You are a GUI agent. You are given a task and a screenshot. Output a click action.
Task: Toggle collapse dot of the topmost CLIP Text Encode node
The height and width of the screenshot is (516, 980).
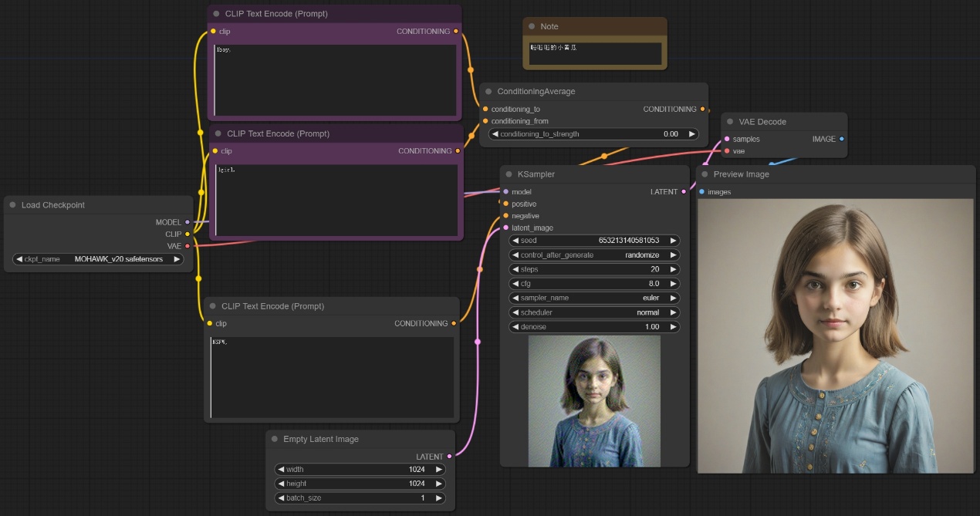[x=216, y=14]
